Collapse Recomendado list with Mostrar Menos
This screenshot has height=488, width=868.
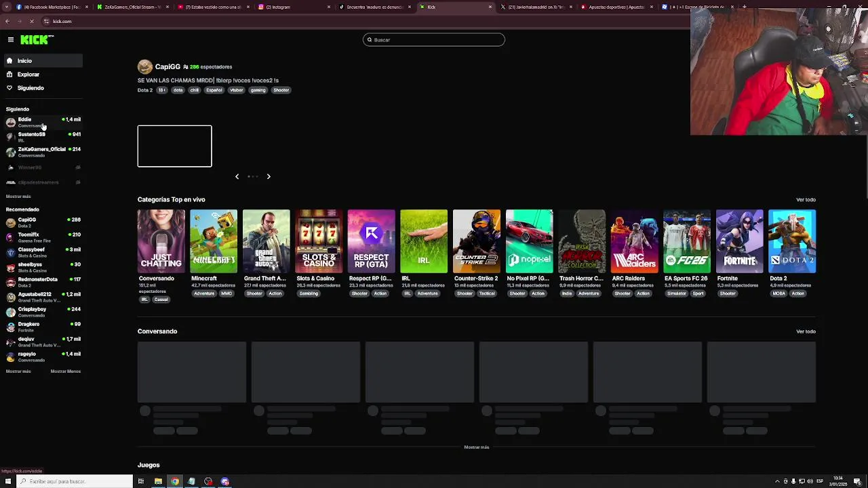(x=66, y=371)
